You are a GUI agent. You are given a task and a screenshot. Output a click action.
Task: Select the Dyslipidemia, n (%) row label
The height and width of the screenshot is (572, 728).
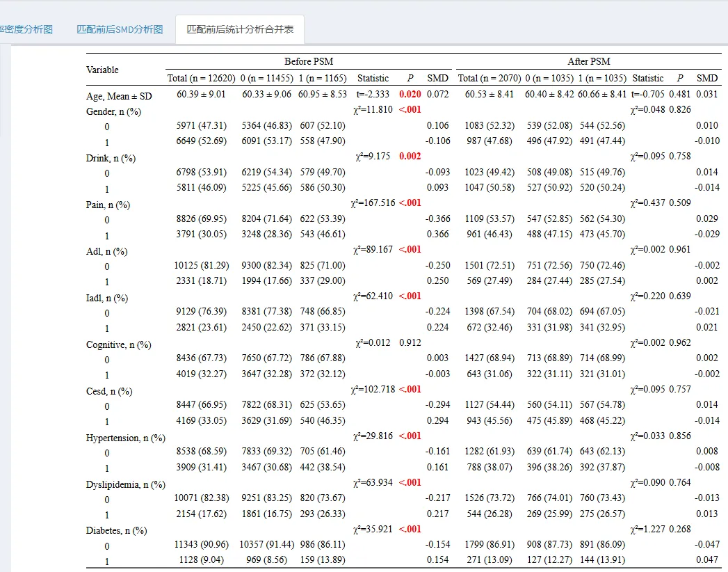click(x=125, y=484)
